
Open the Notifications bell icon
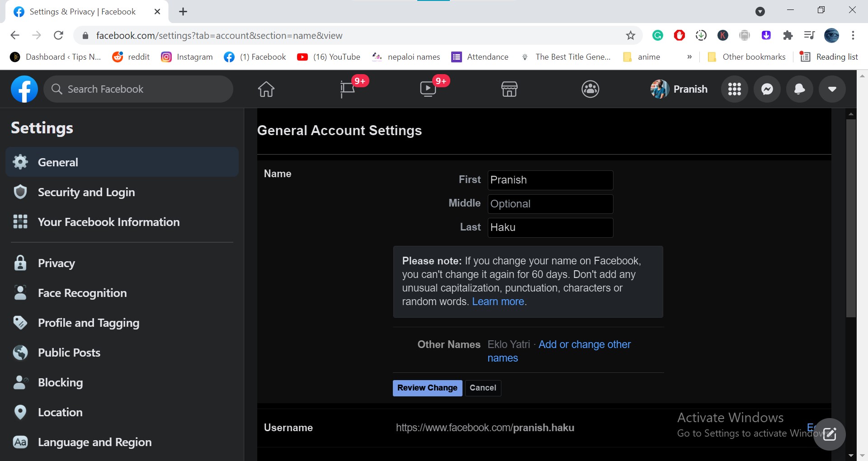800,89
